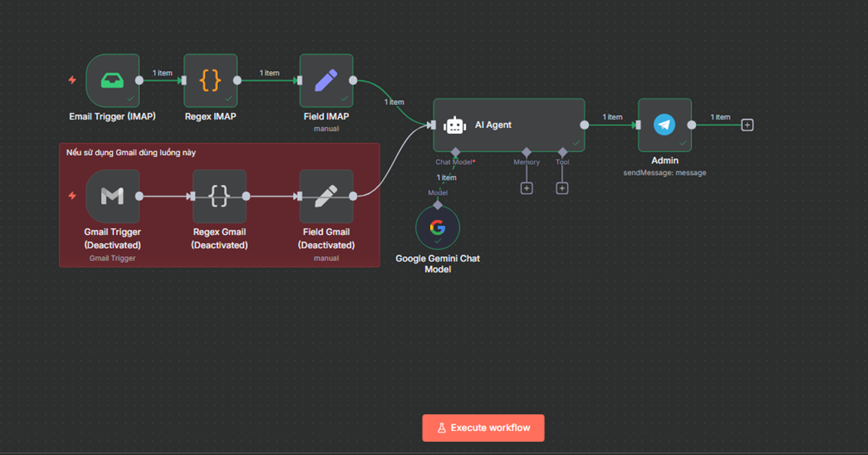This screenshot has height=455, width=868.
Task: Click '1 item' label between Regex IMAP and Field IMAP
Action: [269, 73]
